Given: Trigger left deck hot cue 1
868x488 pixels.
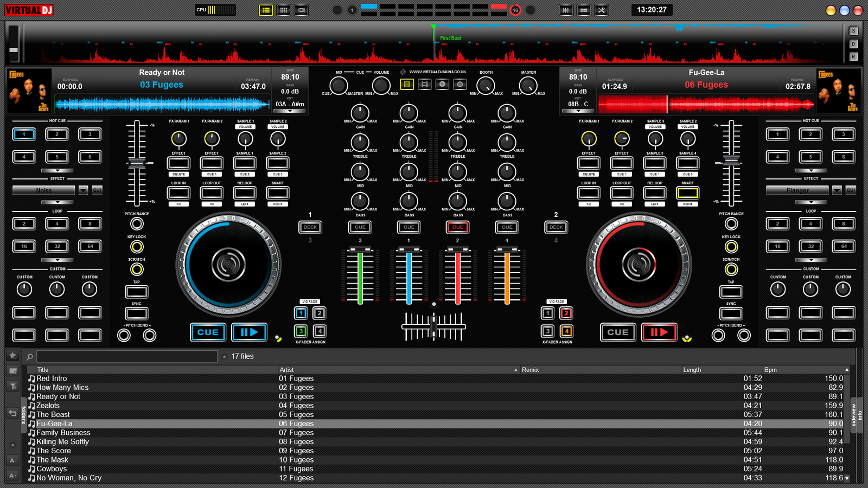Looking at the screenshot, I should click(24, 134).
